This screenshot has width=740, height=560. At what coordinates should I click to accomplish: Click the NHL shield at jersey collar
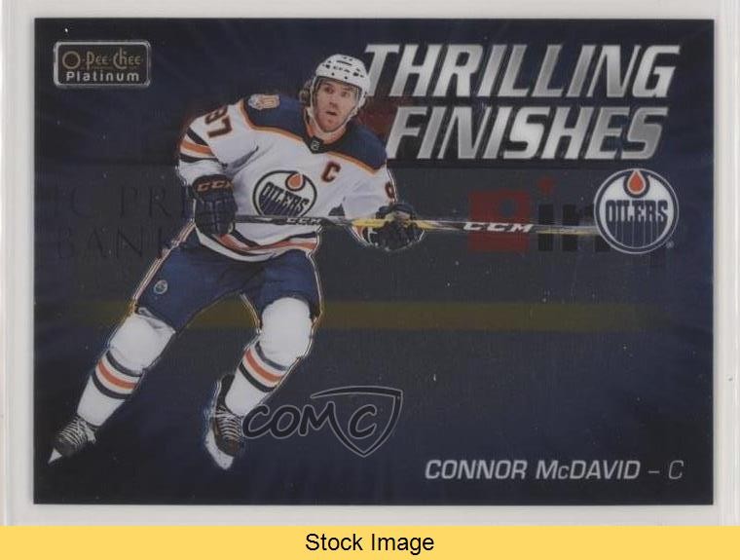point(316,142)
